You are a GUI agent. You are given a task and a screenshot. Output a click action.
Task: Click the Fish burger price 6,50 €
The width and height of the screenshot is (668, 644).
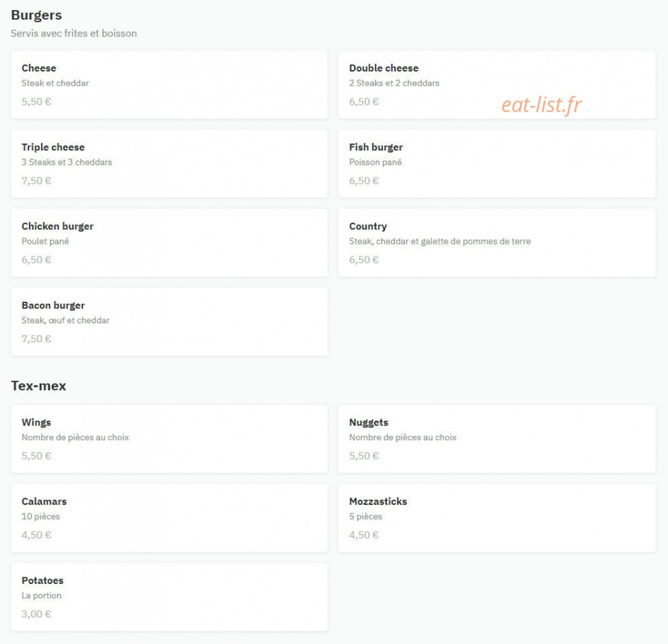click(x=364, y=181)
